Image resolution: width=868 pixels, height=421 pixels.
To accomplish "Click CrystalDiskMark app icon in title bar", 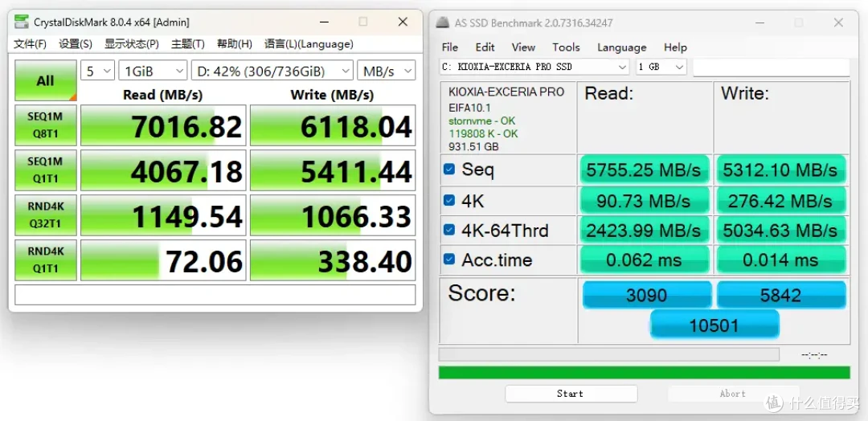I will click(22, 22).
